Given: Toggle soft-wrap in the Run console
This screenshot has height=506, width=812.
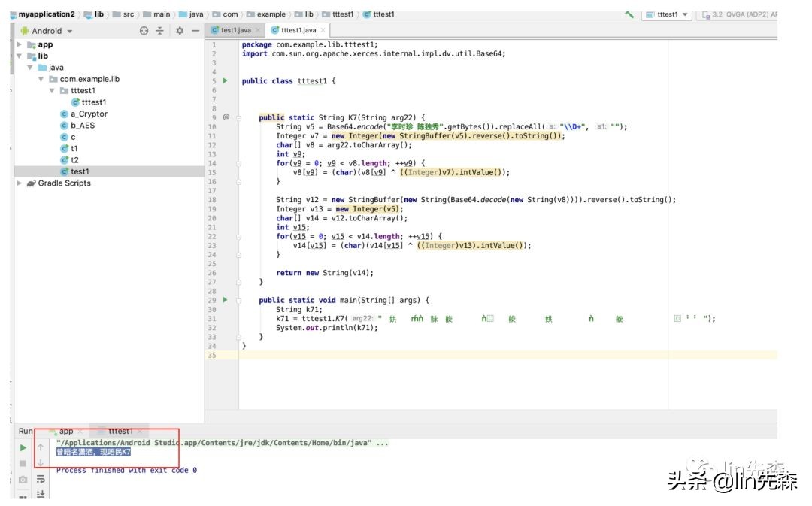Looking at the screenshot, I should coord(41,479).
